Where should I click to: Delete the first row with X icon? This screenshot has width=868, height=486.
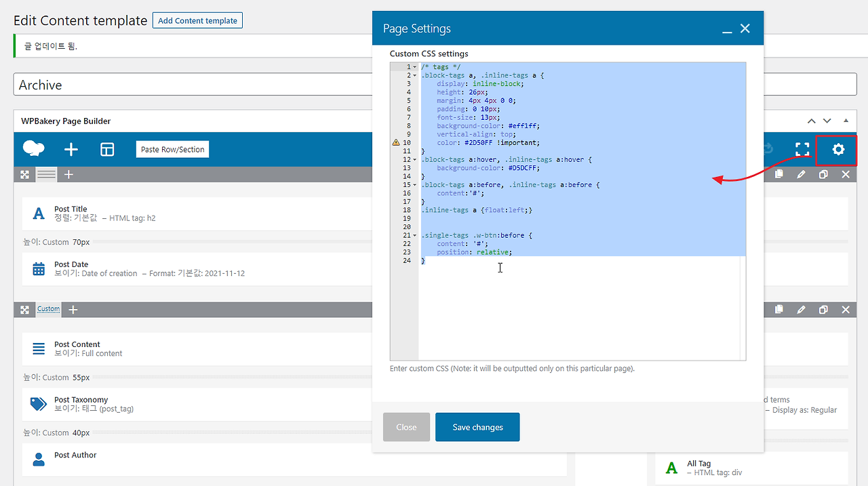846,175
